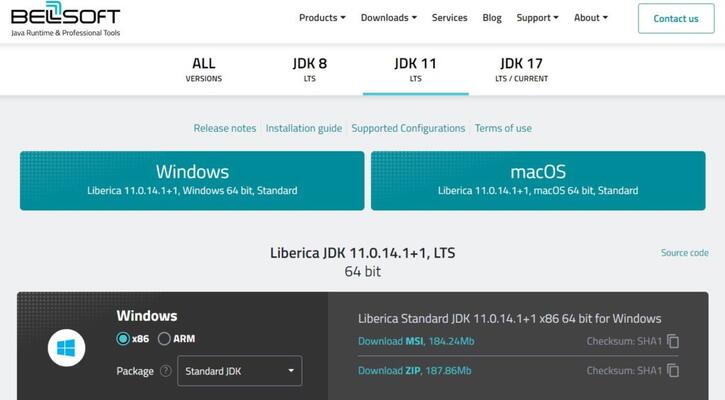Screen dimensions: 725x400
Task: Copy the ZIP SHA1 checksum icon
Action: pos(673,371)
